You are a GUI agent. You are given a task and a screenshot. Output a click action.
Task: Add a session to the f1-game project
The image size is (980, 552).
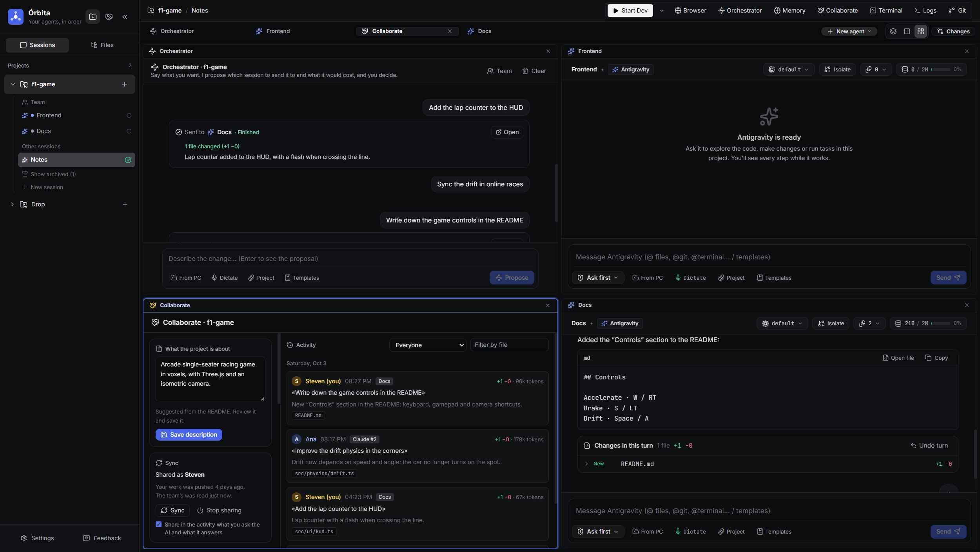point(125,84)
